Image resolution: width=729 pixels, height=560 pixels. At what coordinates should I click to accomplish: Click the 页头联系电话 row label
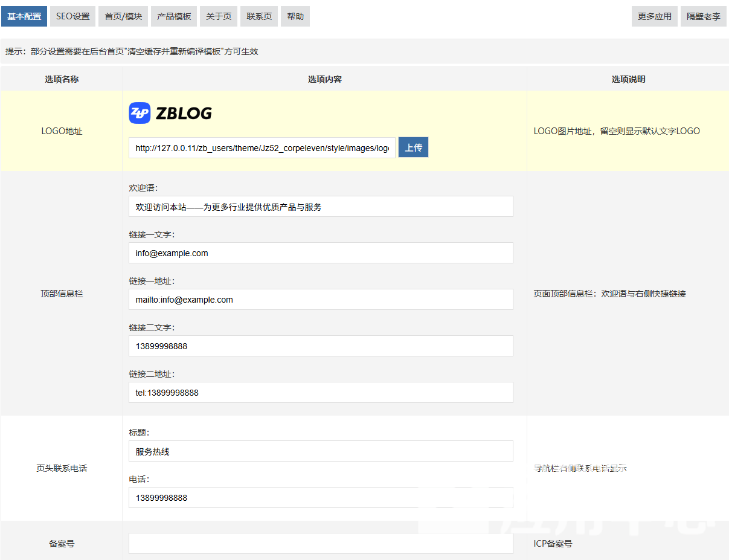(x=62, y=468)
